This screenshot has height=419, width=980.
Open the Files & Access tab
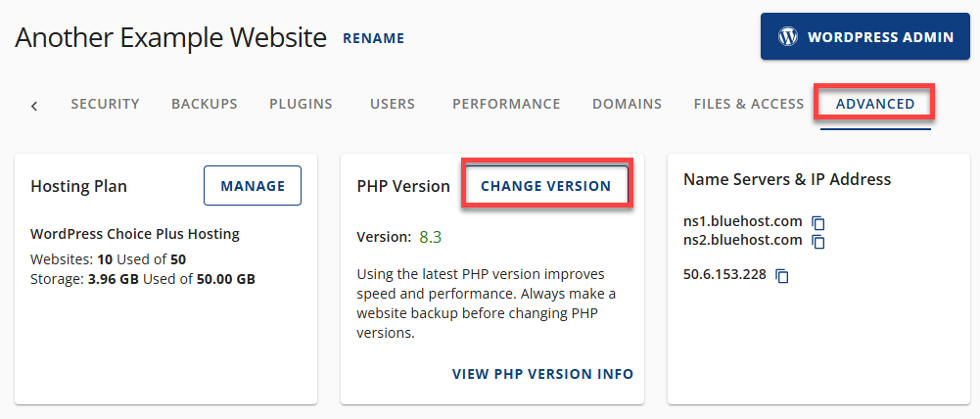click(x=749, y=104)
